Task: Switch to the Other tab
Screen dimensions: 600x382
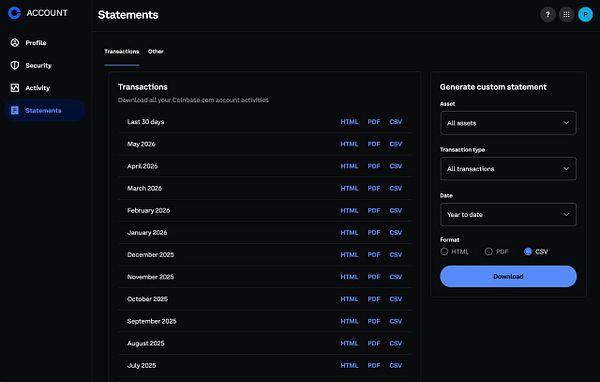Action: point(156,51)
